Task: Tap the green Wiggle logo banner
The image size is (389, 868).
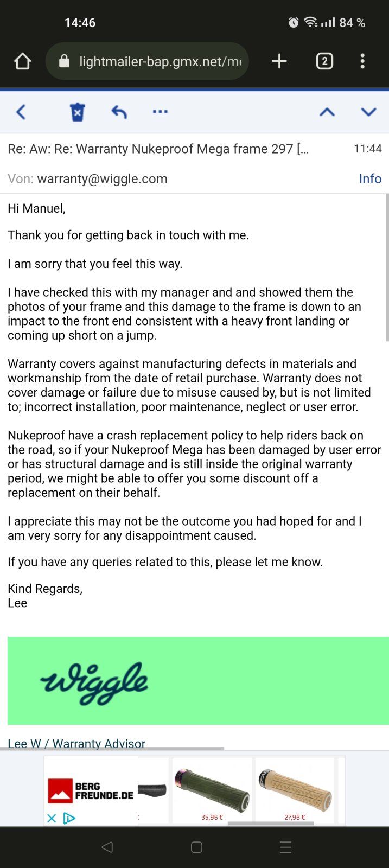Action: pos(198,681)
